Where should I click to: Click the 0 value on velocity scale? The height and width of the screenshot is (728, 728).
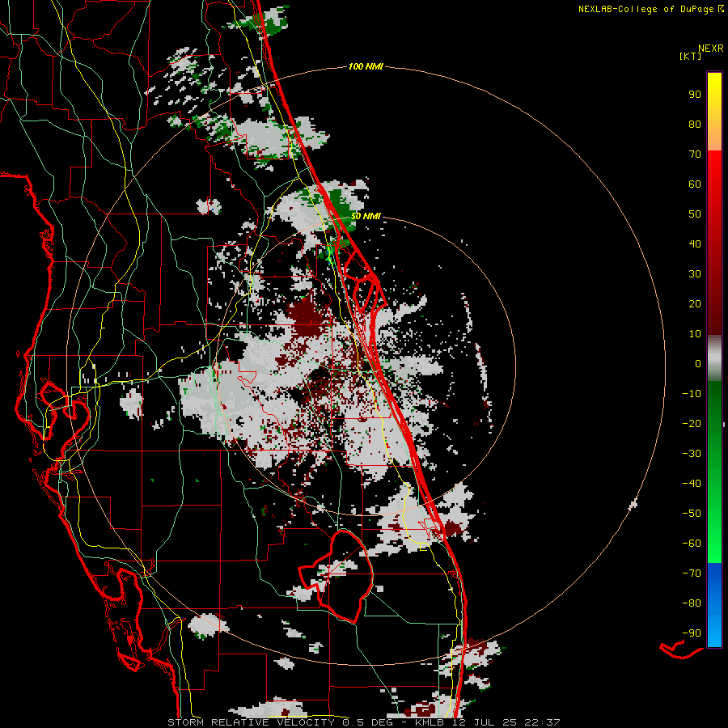pyautogui.click(x=698, y=363)
